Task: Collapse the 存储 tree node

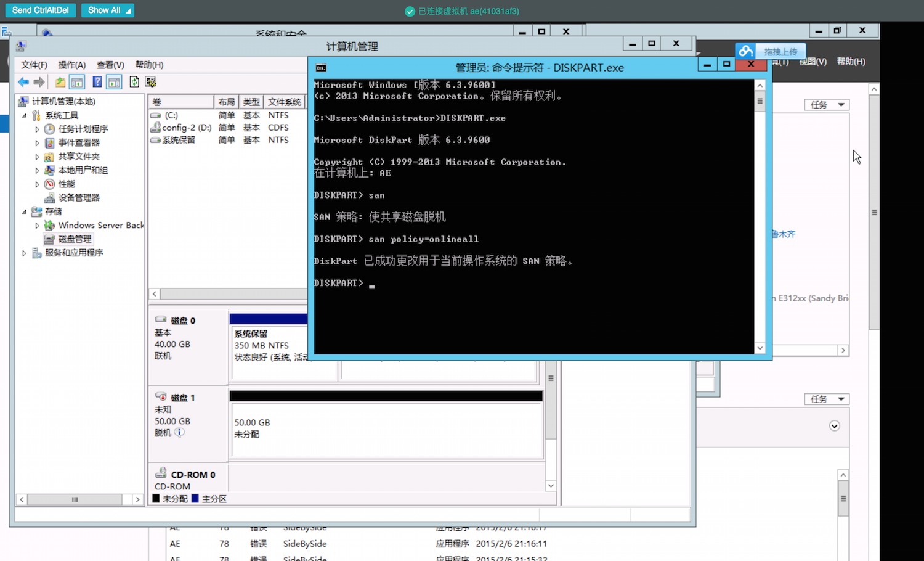Action: point(24,211)
